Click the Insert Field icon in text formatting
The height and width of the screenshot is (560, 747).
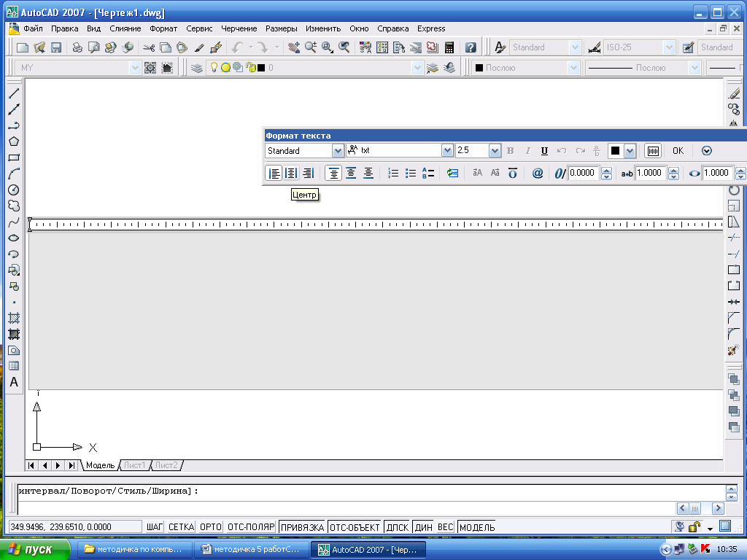point(452,173)
